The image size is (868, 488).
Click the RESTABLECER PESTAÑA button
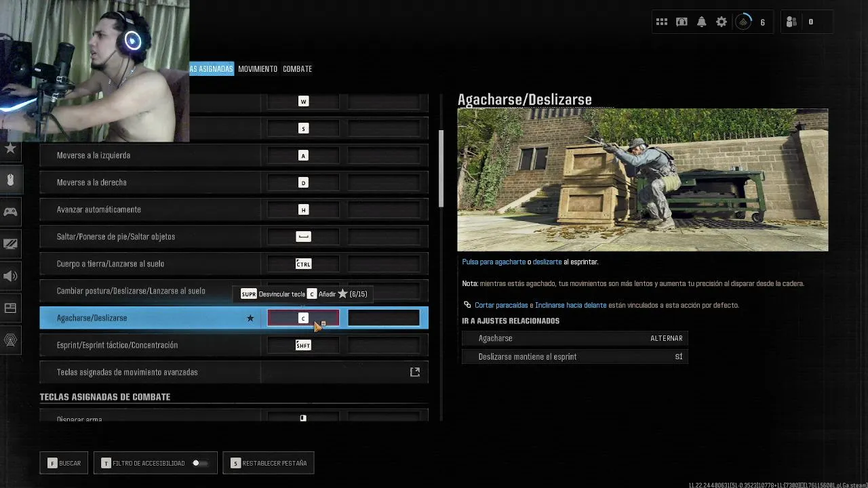coord(269,463)
